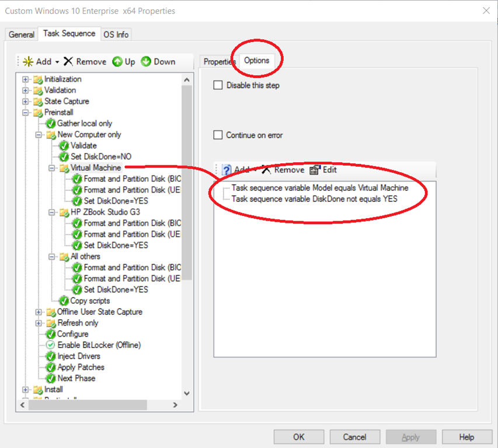Click the green Down arrow icon
The width and height of the screenshot is (498, 448).
click(146, 61)
